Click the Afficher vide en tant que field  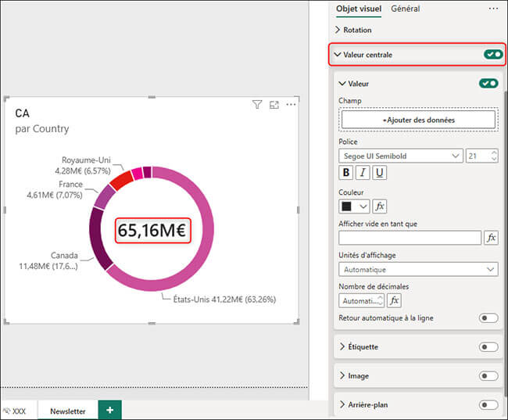click(410, 238)
